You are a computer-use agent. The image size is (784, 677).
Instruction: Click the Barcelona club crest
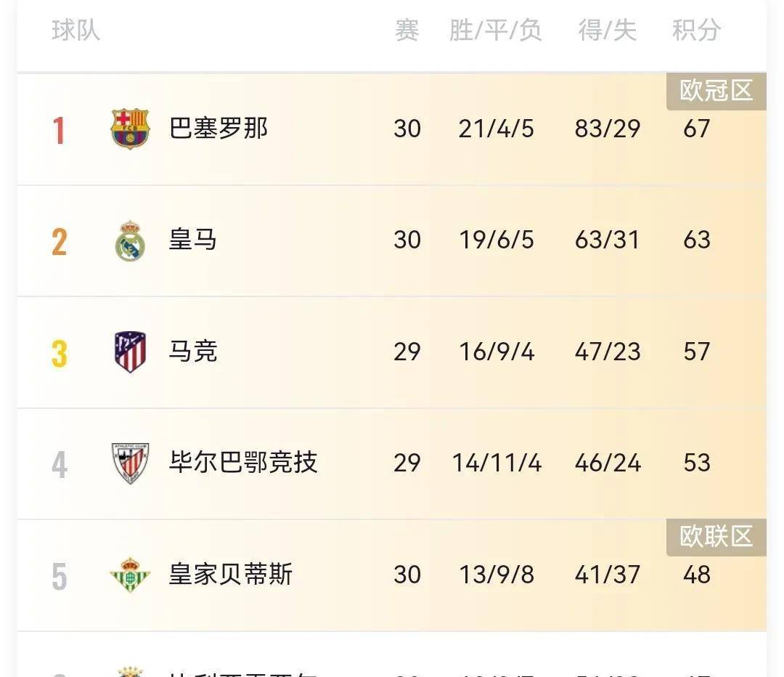[129, 129]
